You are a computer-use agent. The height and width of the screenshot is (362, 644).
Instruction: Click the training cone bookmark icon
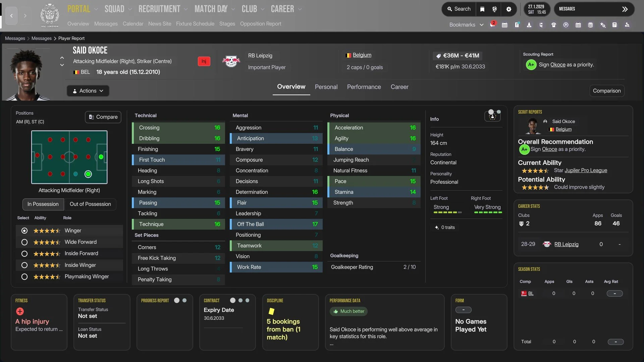(529, 25)
